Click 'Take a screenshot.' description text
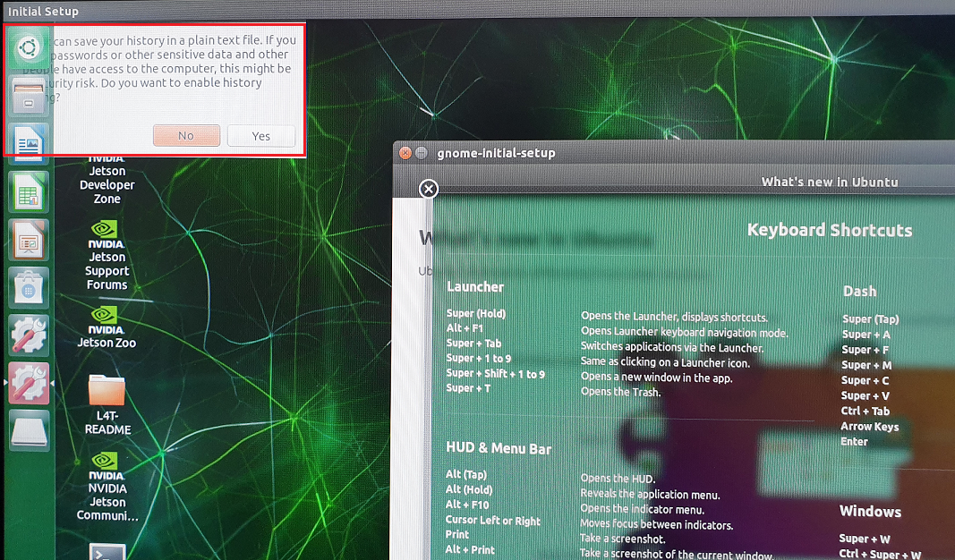Viewport: 955px width, 560px height. (622, 539)
